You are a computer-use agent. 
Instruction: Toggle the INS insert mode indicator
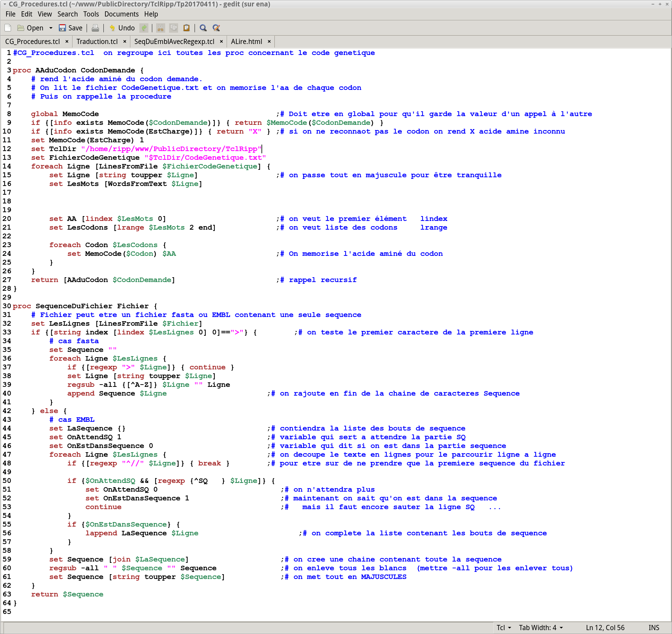[x=654, y=628]
